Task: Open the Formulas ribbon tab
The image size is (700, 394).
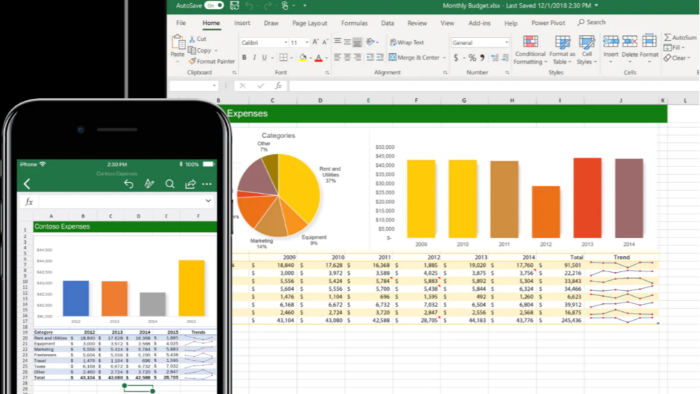Action: (x=354, y=23)
